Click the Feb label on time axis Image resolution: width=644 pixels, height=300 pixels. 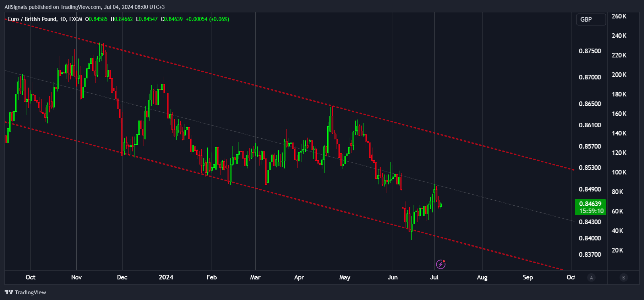(x=212, y=277)
